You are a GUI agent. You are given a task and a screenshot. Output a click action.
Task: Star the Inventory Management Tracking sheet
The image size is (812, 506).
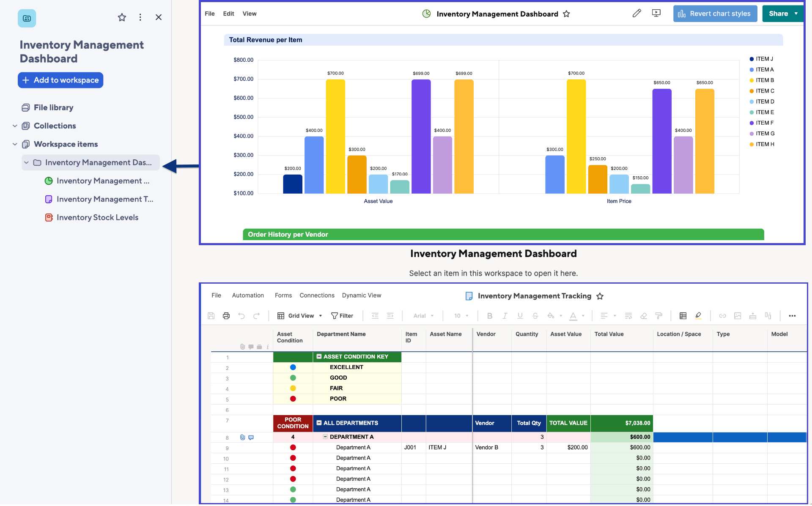pos(600,296)
